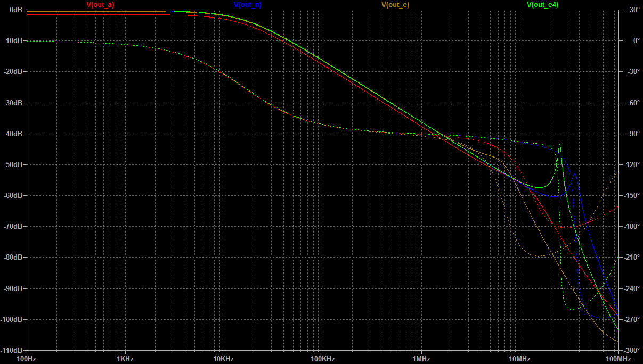
Task: Click the 0dB label on magnitude axis
Action: point(14,10)
